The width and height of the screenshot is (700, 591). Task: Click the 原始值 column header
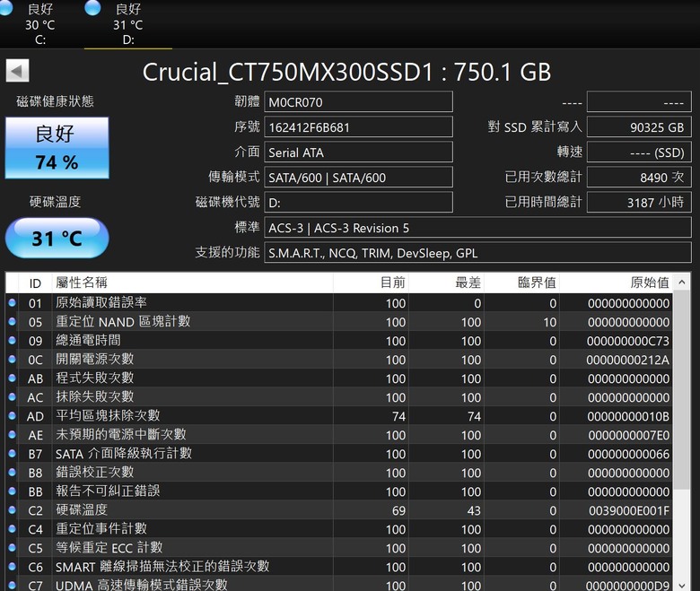(x=616, y=282)
